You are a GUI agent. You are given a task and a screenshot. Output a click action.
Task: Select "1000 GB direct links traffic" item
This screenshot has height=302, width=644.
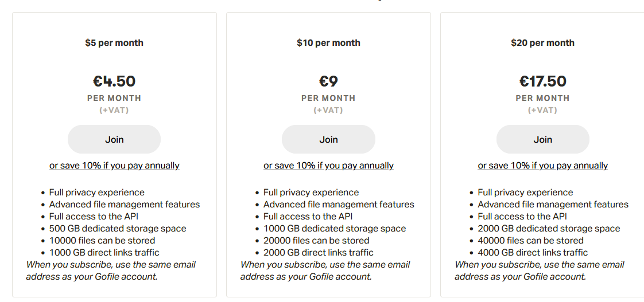coord(104,253)
